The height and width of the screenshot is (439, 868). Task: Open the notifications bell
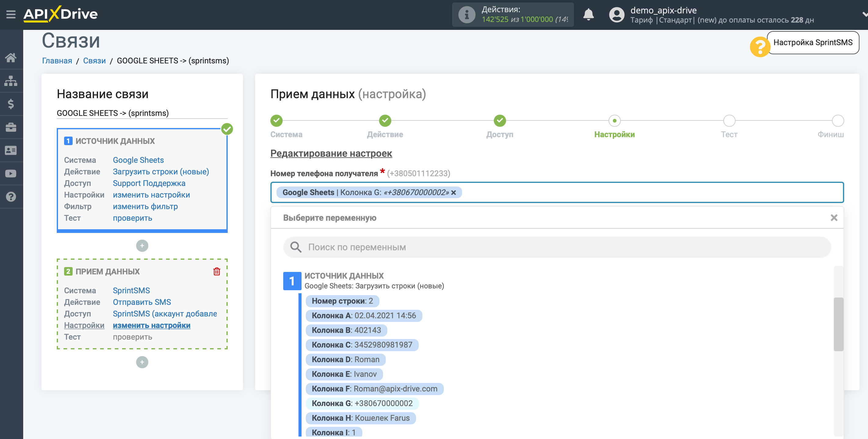pyautogui.click(x=588, y=14)
